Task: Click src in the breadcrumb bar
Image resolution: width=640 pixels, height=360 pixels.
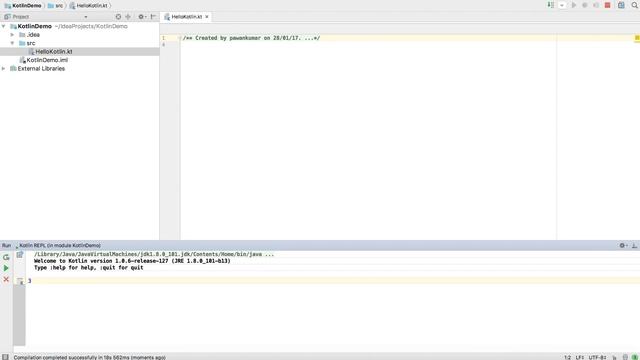Action: click(56, 6)
